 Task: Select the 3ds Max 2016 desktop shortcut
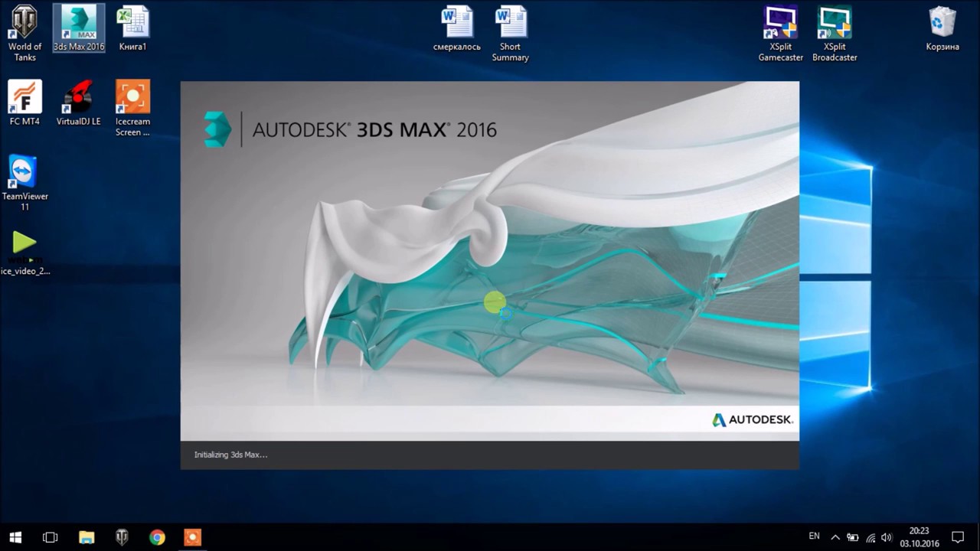tap(78, 28)
